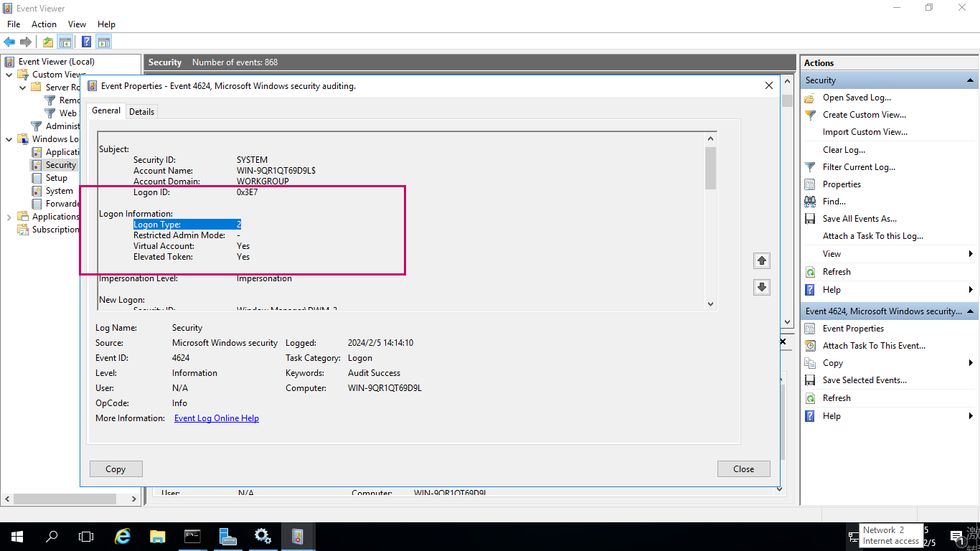
Task: Switch to the General tab
Action: pos(106,110)
